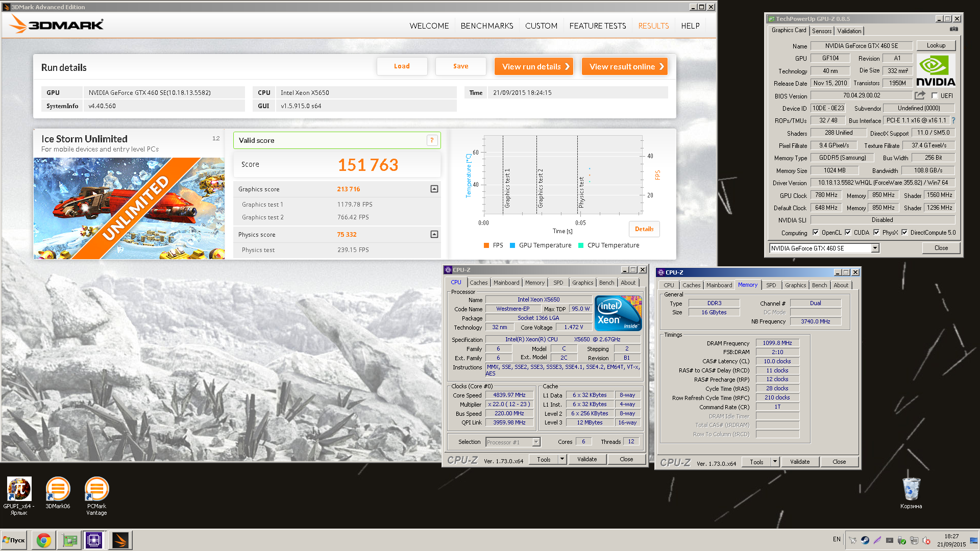Switch to SPD tab in right CPU-Z
Image resolution: width=980 pixels, height=551 pixels.
point(771,285)
